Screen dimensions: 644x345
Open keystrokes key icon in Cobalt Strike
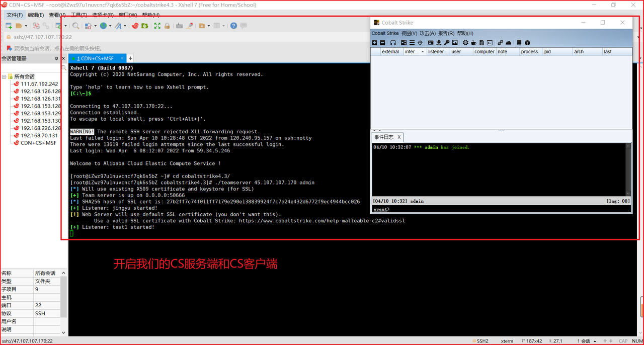[447, 43]
